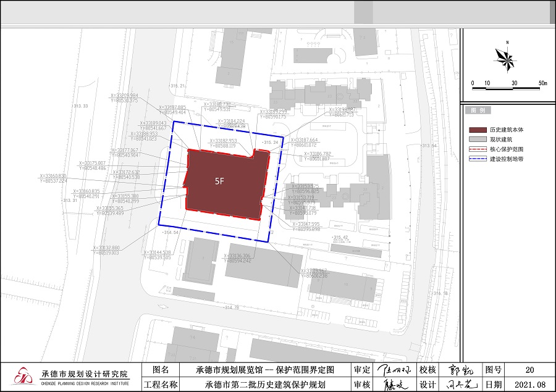Click the 5F label on the building

(220, 181)
